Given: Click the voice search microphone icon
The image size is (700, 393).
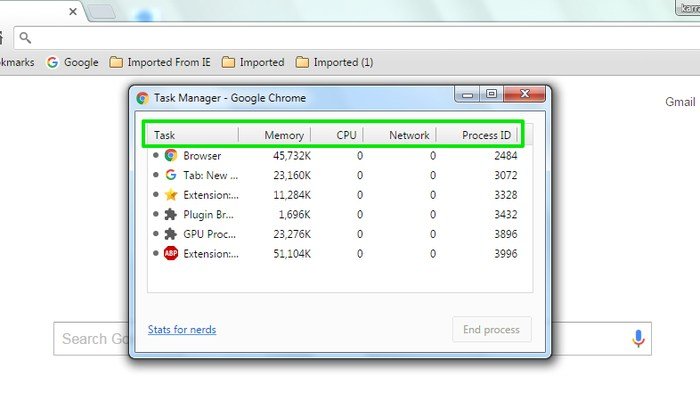Looking at the screenshot, I should pos(638,339).
